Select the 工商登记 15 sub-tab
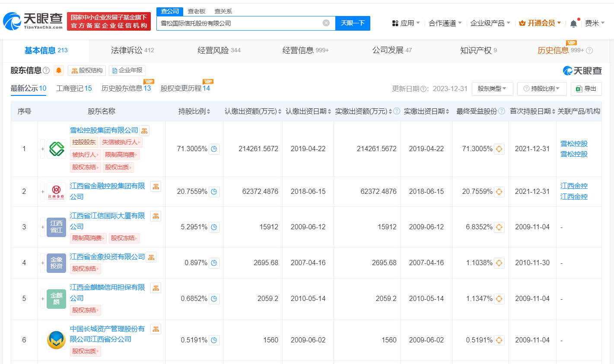This screenshot has width=614, height=364. (x=74, y=89)
